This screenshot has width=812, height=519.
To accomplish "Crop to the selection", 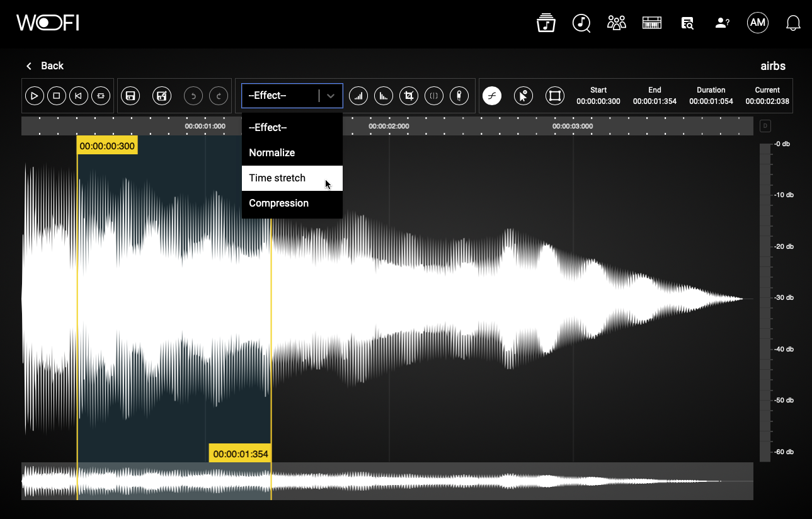I will point(409,96).
